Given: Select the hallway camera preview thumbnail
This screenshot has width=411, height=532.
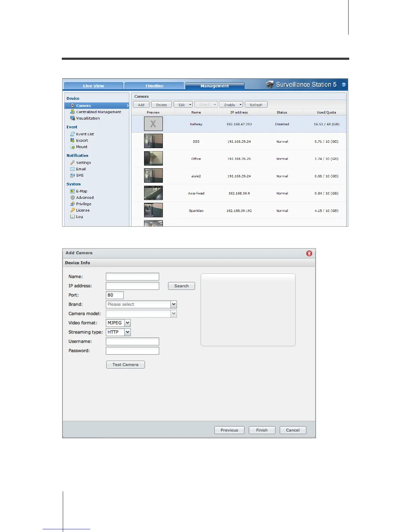Looking at the screenshot, I should 153,124.
